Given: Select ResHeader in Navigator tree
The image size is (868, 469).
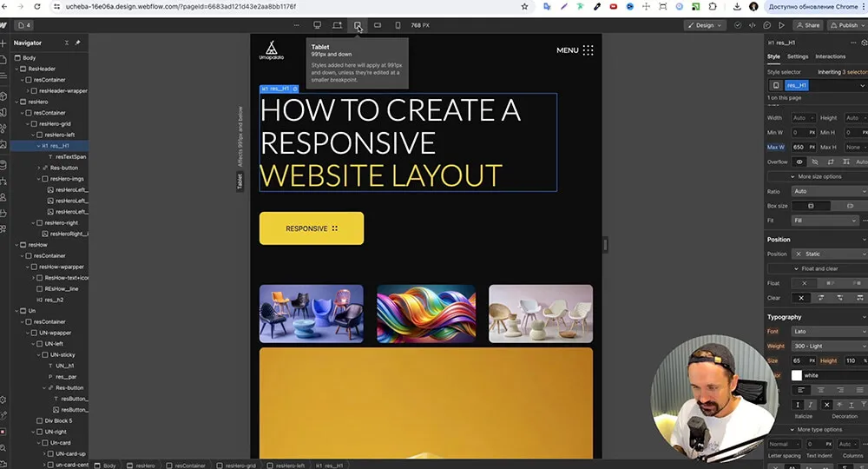Looking at the screenshot, I should pos(42,69).
